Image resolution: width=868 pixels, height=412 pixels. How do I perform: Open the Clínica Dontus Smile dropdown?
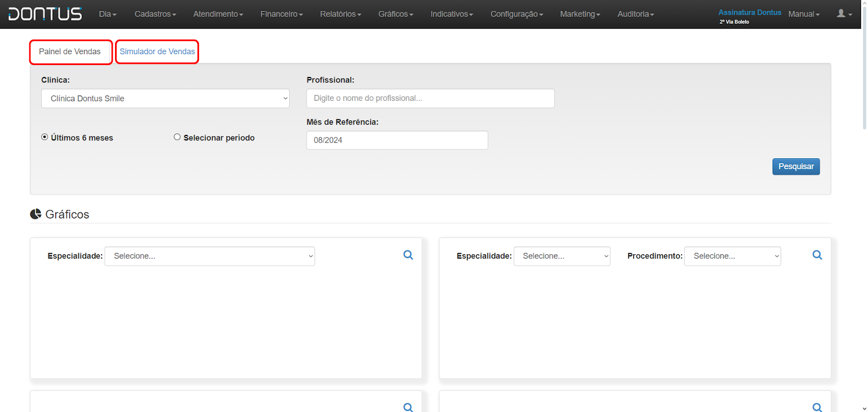[x=165, y=99]
